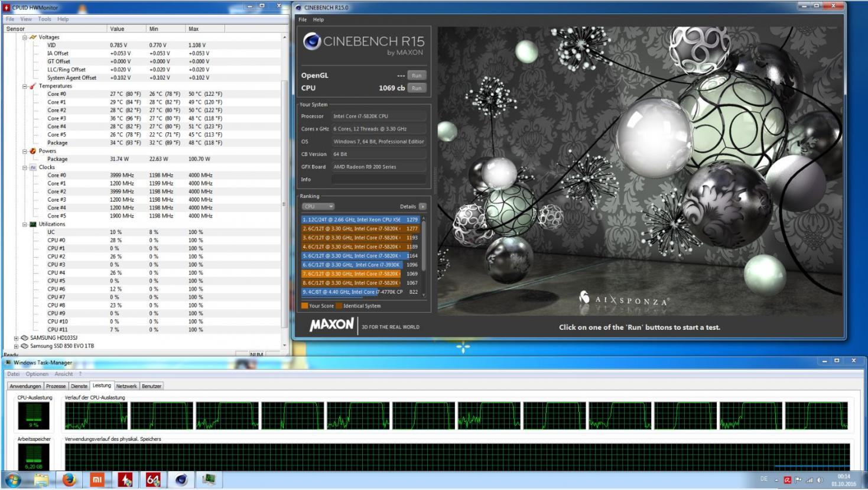Select the Cinebench taskbar icon
This screenshot has width=868, height=490.
(181, 479)
